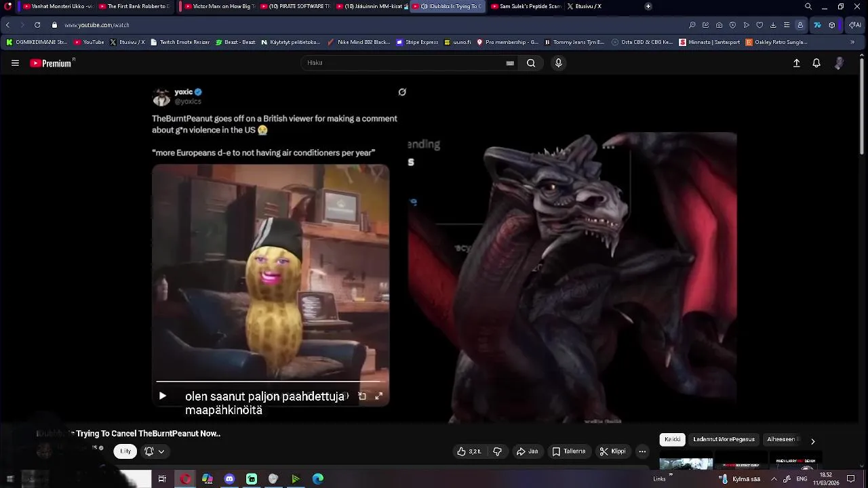Open the yoxic profile name
The height and width of the screenshot is (488, 868).
(184, 92)
